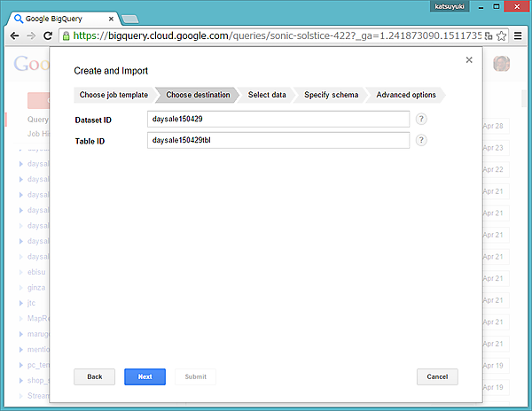Click the translate page icon in address bar
Image resolution: width=532 pixels, height=411 pixels.
tap(489, 36)
